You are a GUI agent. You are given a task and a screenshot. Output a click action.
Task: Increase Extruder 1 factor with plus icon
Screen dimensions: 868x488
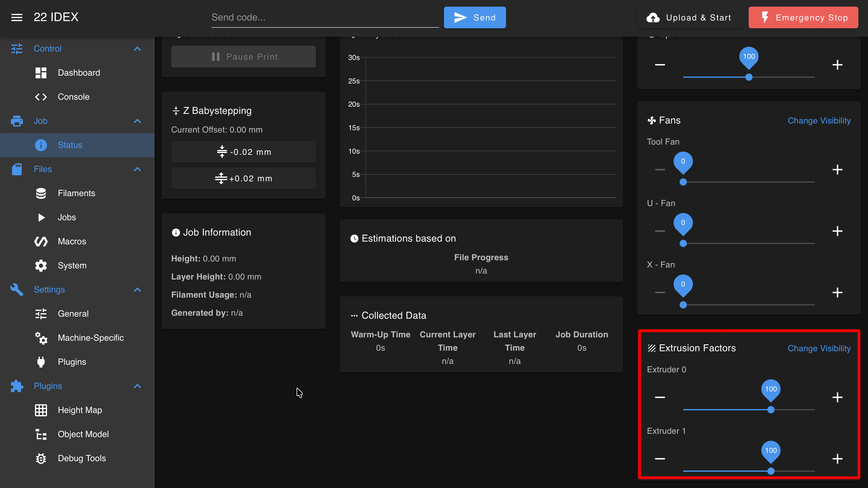(x=837, y=459)
